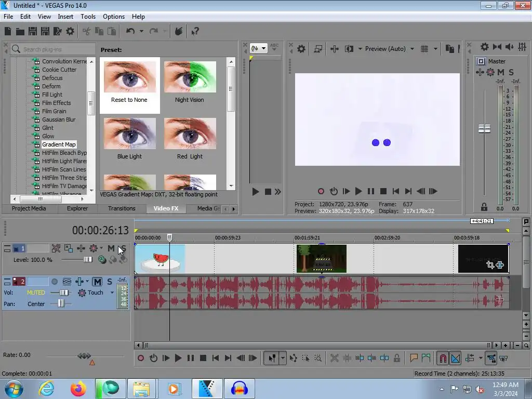The width and height of the screenshot is (532, 399).
Task: Paste using the clipboard icon
Action: click(112, 31)
